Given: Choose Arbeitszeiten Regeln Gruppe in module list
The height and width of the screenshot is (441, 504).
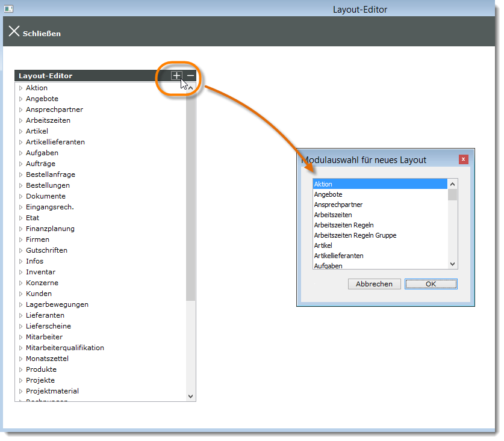Looking at the screenshot, I should coord(355,235).
